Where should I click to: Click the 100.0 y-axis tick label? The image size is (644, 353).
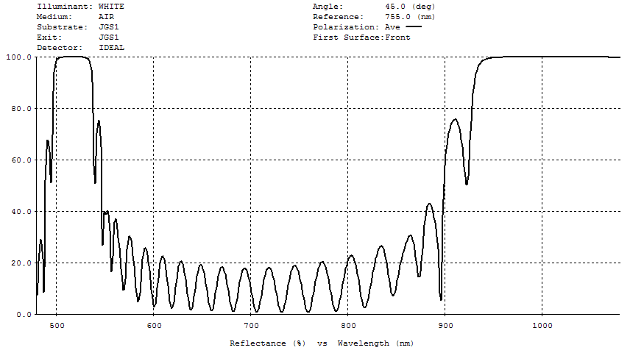18,57
